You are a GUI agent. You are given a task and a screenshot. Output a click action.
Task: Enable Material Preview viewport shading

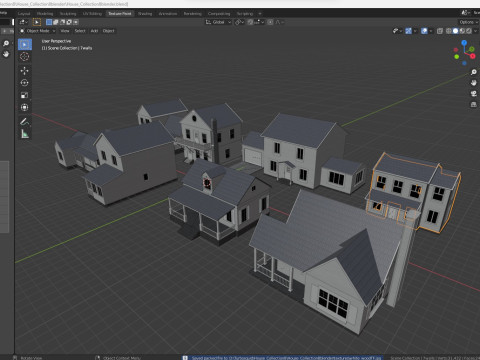tap(462, 31)
